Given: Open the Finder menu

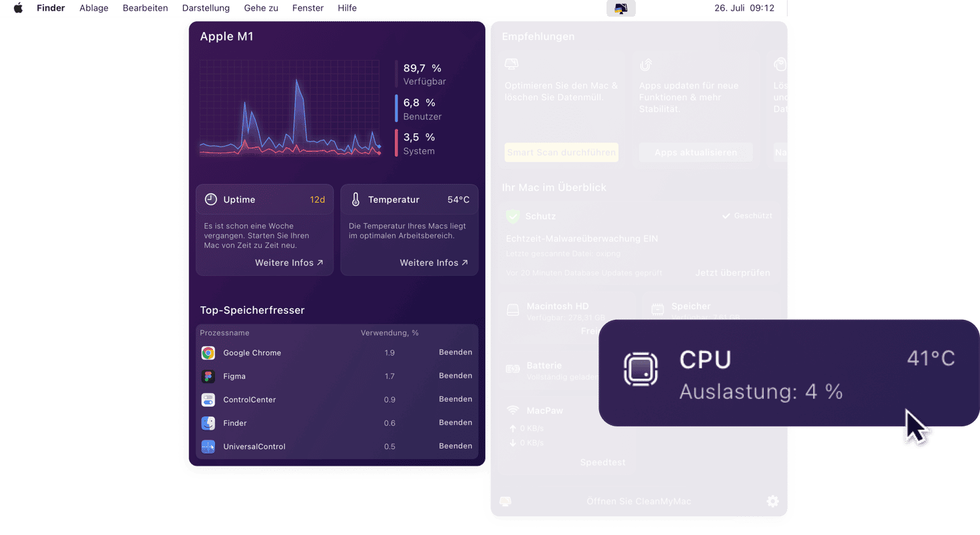Looking at the screenshot, I should (51, 8).
